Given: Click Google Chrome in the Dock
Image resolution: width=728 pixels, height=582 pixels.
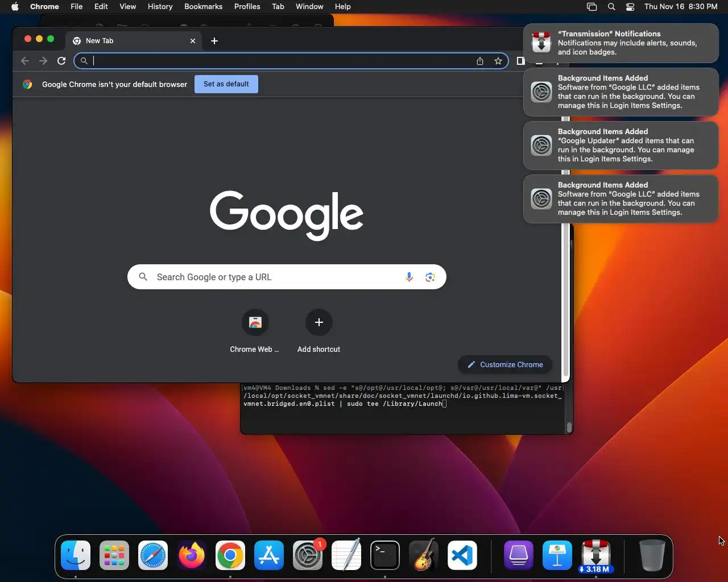Looking at the screenshot, I should (x=230, y=555).
